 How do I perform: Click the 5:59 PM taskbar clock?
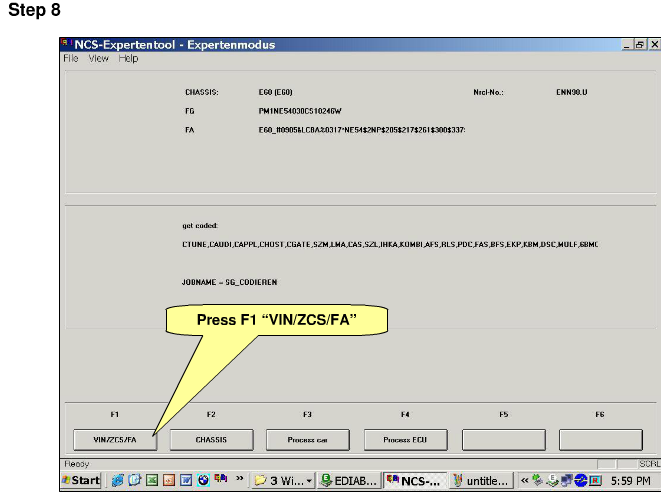click(630, 481)
